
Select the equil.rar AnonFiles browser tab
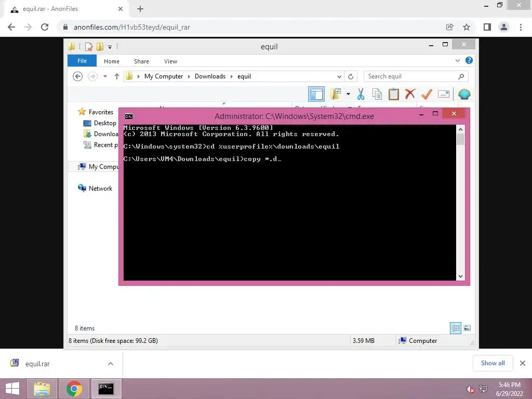(x=66, y=9)
